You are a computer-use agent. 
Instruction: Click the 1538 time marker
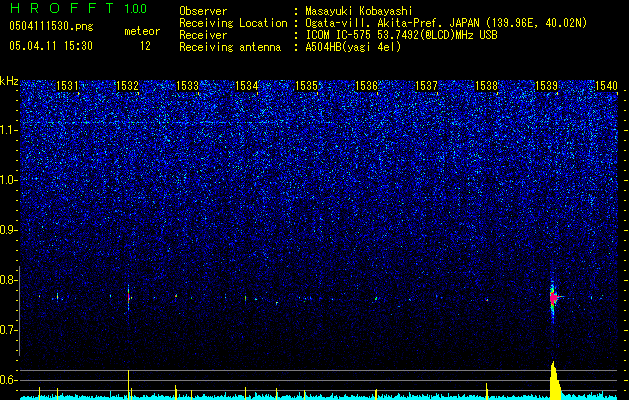[486, 85]
